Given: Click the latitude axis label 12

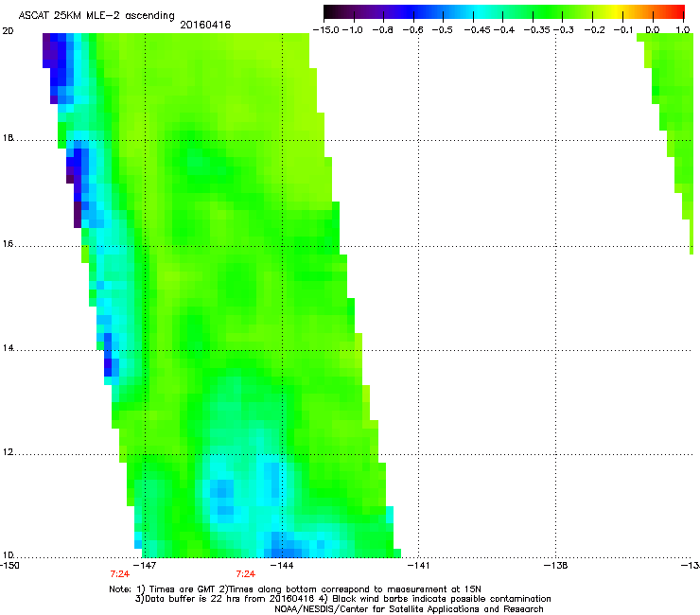Looking at the screenshot, I should [8, 452].
